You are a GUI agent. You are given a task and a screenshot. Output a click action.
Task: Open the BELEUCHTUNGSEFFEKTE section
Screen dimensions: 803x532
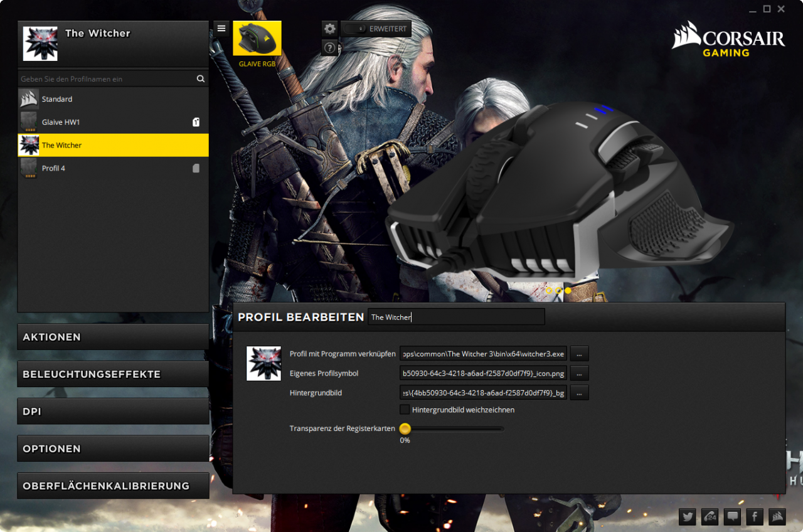[x=113, y=374]
